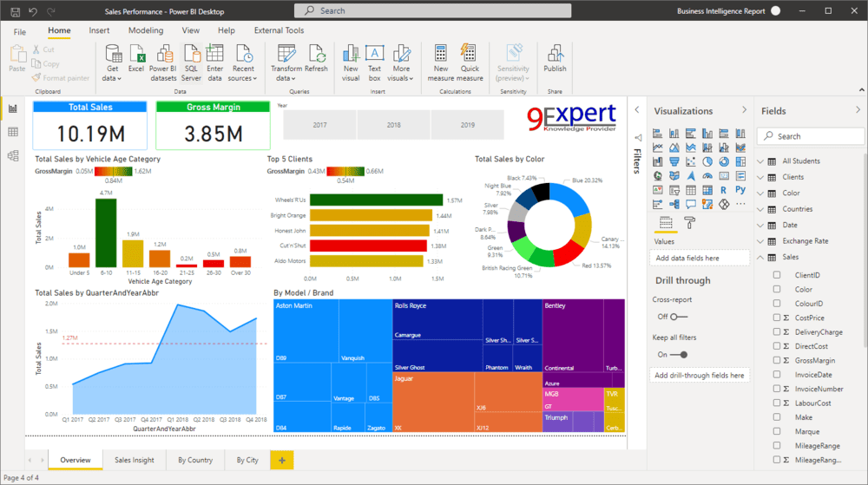Viewport: 868px width, 485px height.
Task: Get more visuals via ellipsis icon
Action: coord(740,204)
